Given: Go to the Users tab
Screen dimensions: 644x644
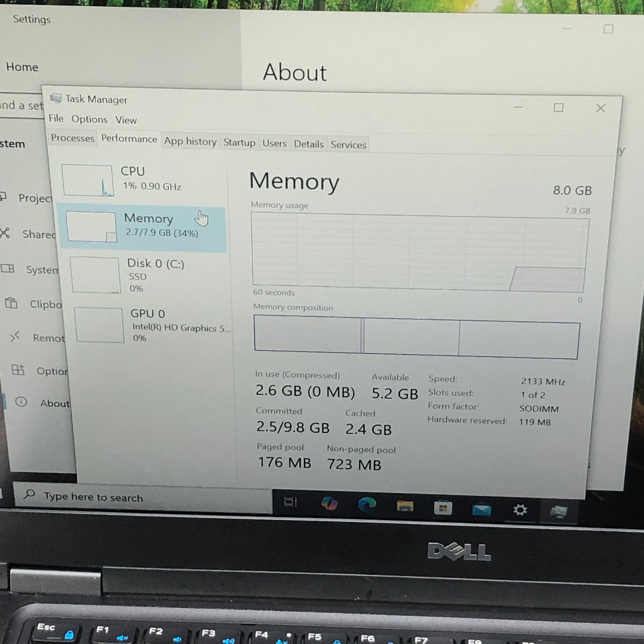Looking at the screenshot, I should [274, 143].
